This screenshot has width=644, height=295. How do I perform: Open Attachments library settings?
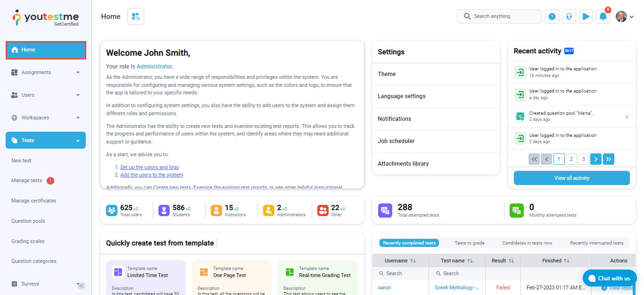click(436, 164)
